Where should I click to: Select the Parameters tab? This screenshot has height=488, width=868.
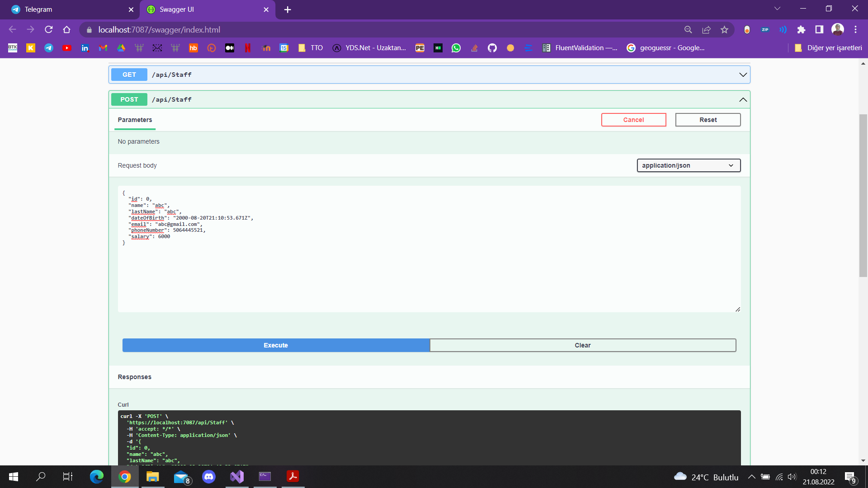coord(135,120)
